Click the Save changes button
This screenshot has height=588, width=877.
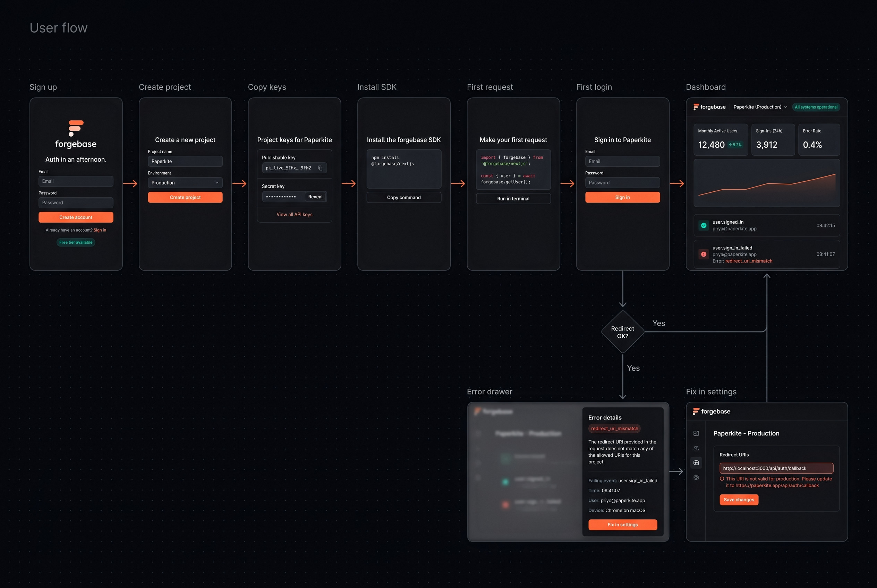point(739,500)
